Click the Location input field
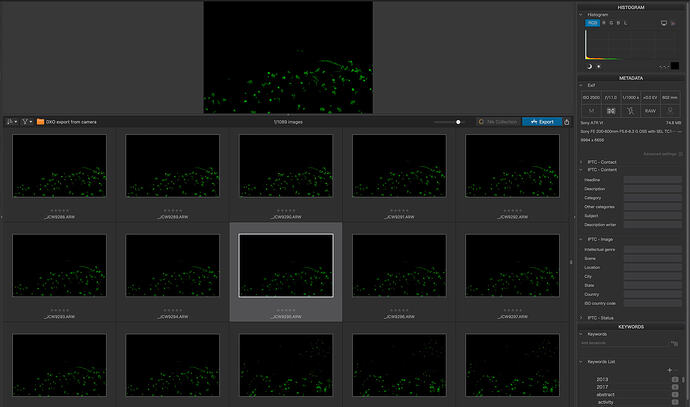Screen dimensions: 690x407 click(x=653, y=268)
